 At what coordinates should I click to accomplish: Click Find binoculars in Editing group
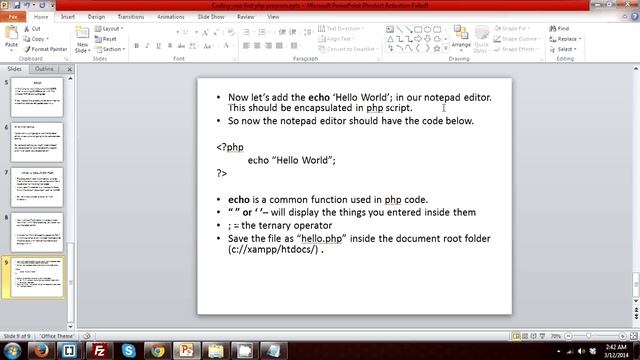pos(559,29)
